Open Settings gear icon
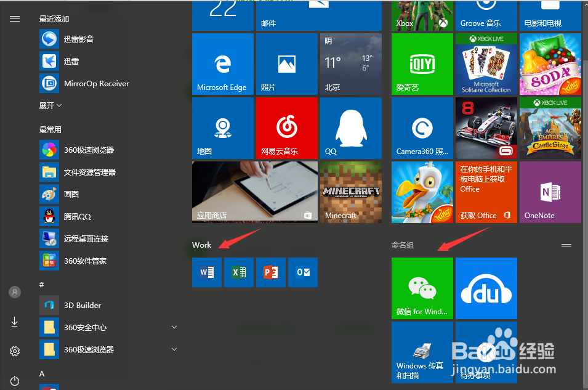 point(15,351)
